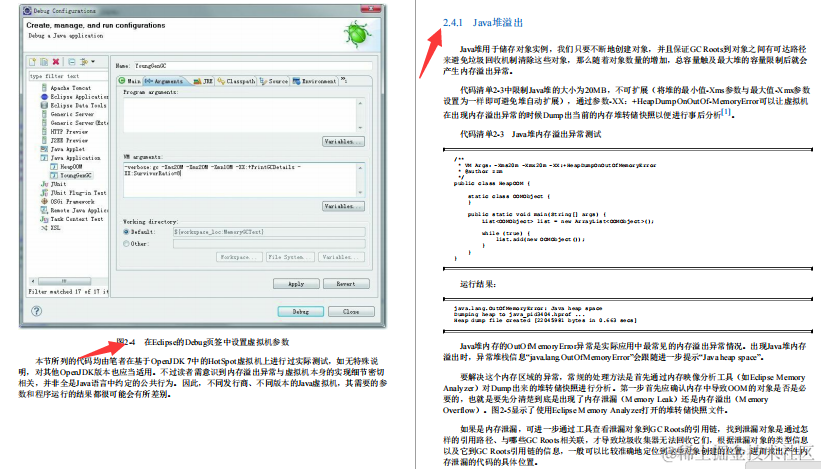Screen dimensions: 821x469
Task: Select Task Context Test in the tree
Action: tap(72, 219)
